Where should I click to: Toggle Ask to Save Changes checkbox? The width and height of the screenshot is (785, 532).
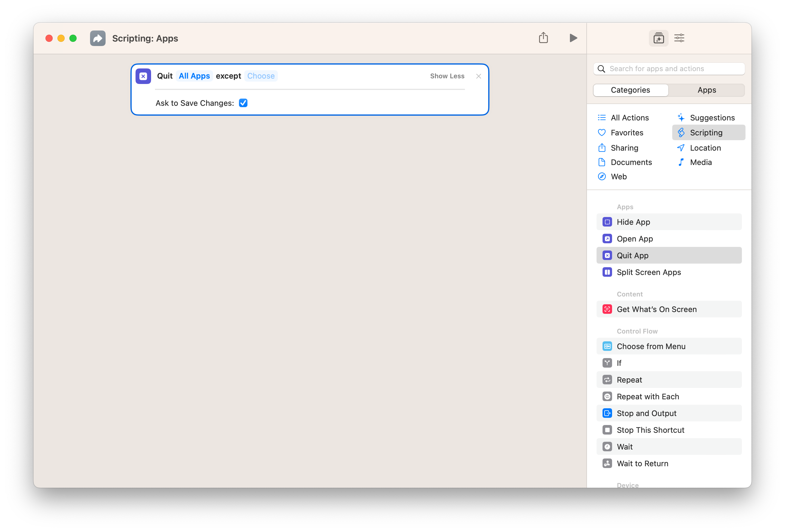tap(242, 103)
